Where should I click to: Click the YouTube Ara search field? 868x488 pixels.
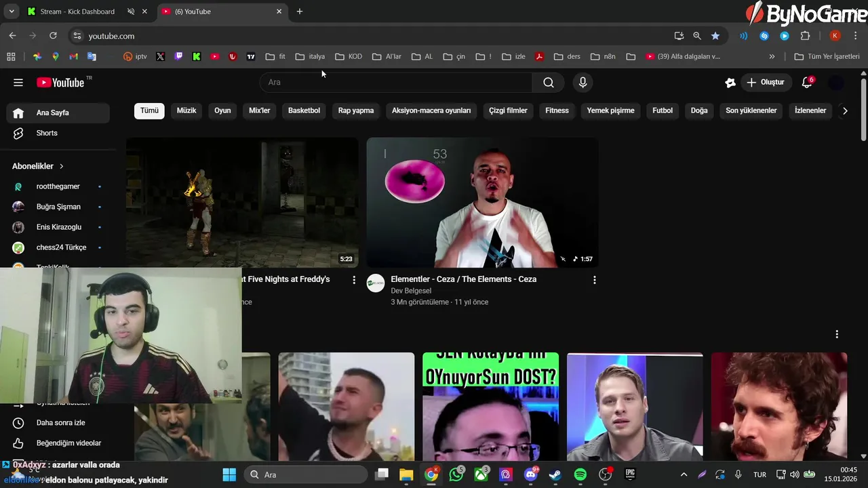click(x=397, y=83)
